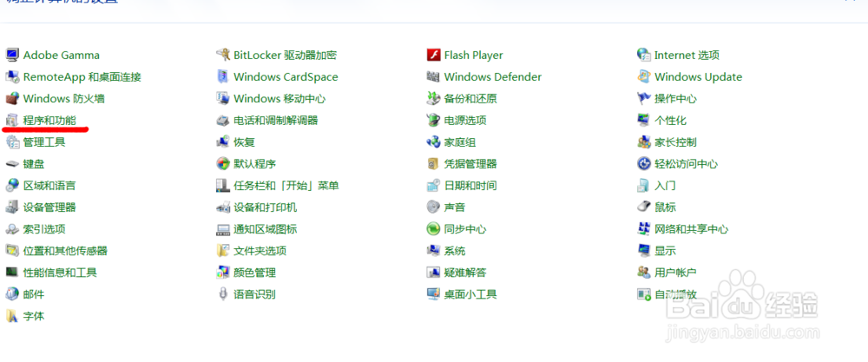The height and width of the screenshot is (362, 868).
Task: Click the 网络和共享中心 link
Action: 692,228
